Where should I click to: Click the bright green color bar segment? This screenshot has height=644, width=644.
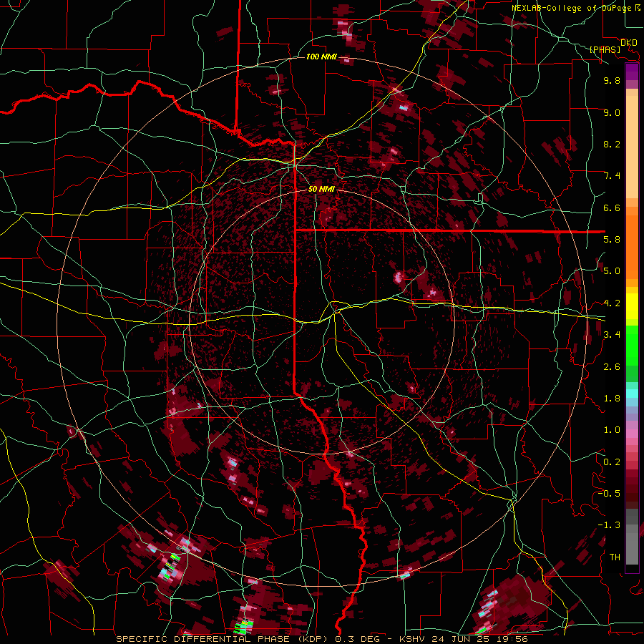(x=632, y=346)
